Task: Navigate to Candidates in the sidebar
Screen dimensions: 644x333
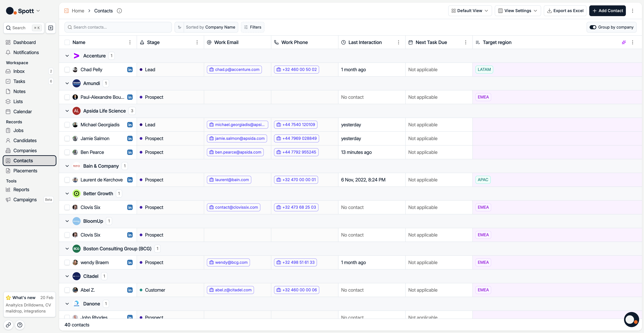Action: pos(30,140)
